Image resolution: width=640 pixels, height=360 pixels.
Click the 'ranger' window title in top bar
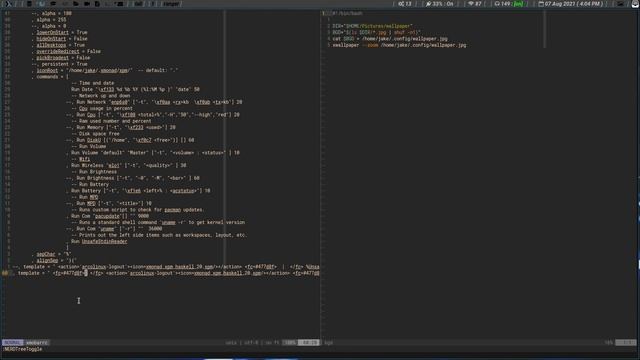coord(171,4)
